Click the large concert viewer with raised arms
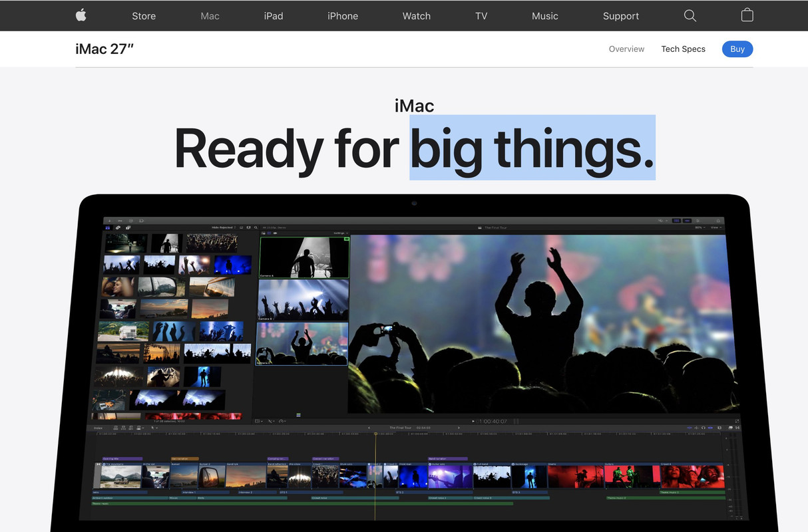Viewport: 808px width, 532px height. pos(542,323)
